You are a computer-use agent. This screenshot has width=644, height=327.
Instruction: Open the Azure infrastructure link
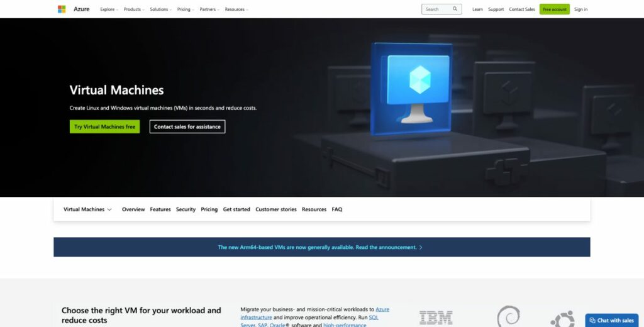click(256, 318)
